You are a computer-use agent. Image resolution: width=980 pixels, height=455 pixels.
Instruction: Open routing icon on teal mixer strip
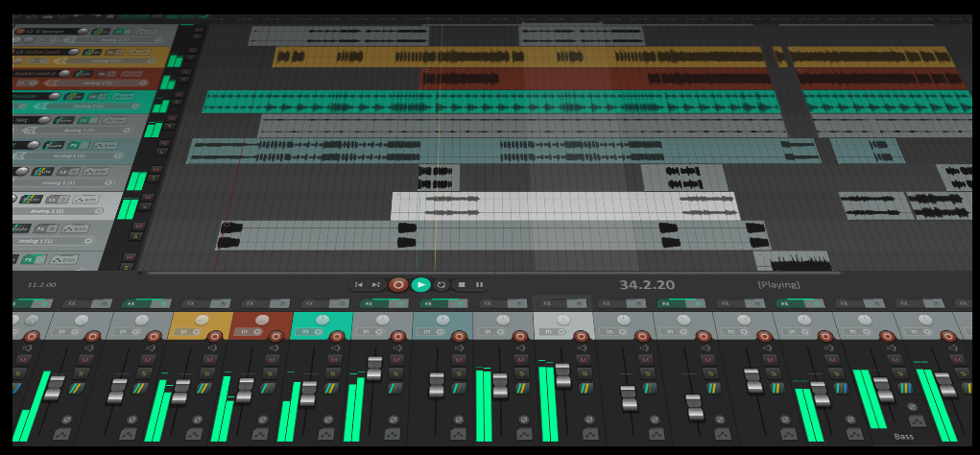tap(330, 388)
